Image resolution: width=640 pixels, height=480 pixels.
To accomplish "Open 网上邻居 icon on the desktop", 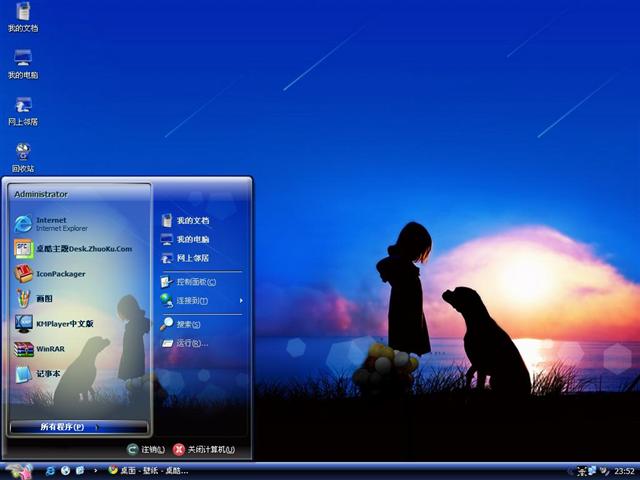I will click(x=22, y=108).
